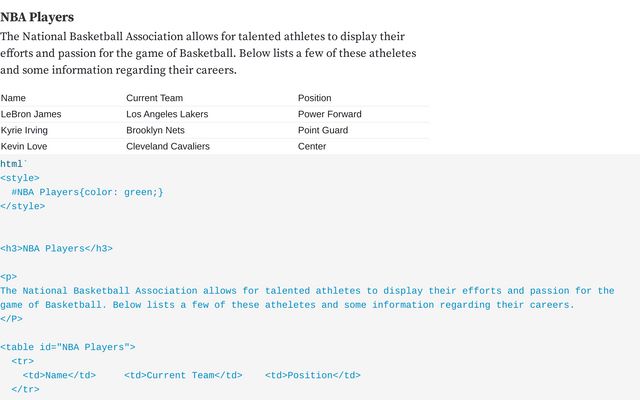Click the Power Forward cell

pyautogui.click(x=329, y=114)
